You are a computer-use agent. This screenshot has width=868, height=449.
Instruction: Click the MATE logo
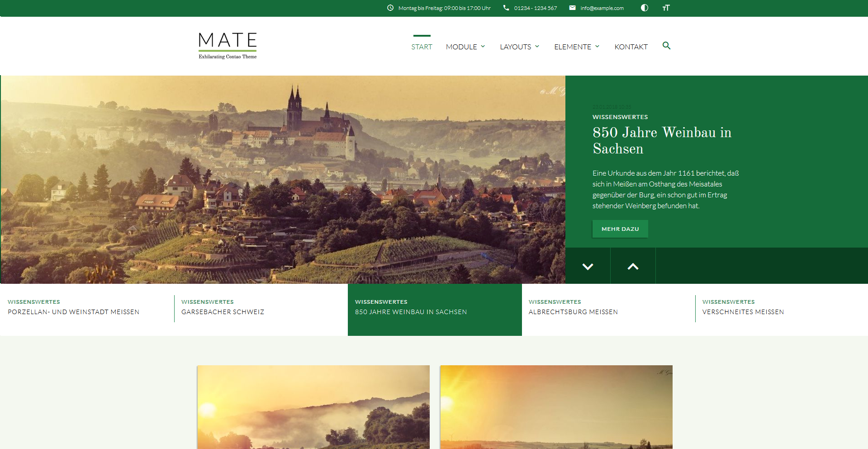click(x=227, y=45)
